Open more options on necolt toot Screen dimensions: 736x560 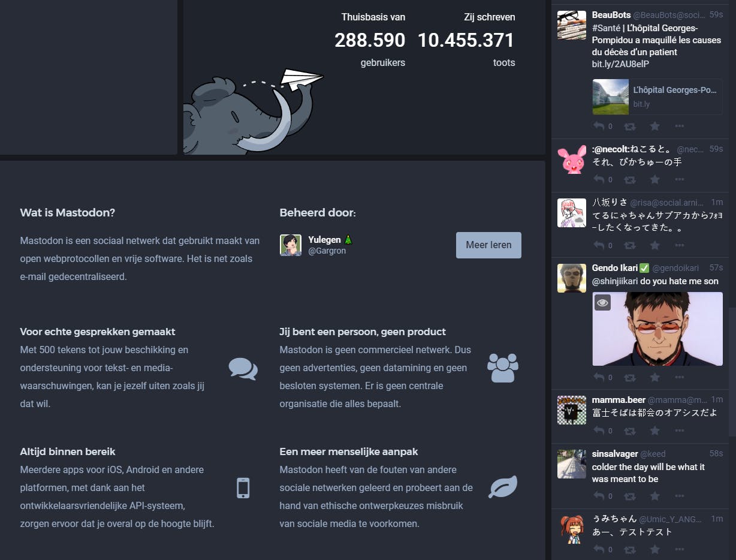click(x=679, y=179)
